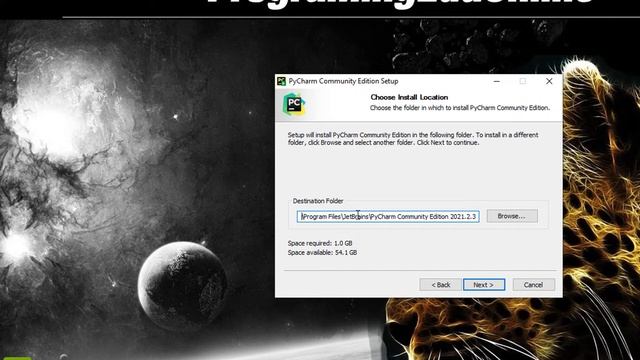Click the 'Choose Install Location' heading

(409, 97)
